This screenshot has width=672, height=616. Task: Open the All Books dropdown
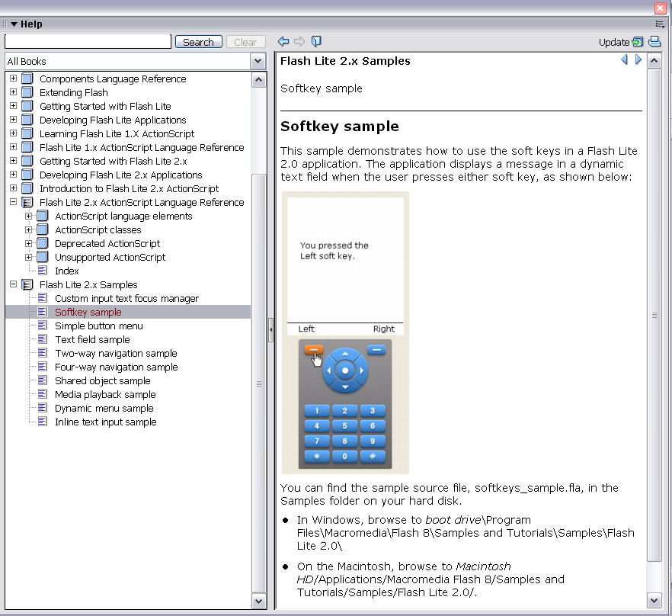(258, 62)
